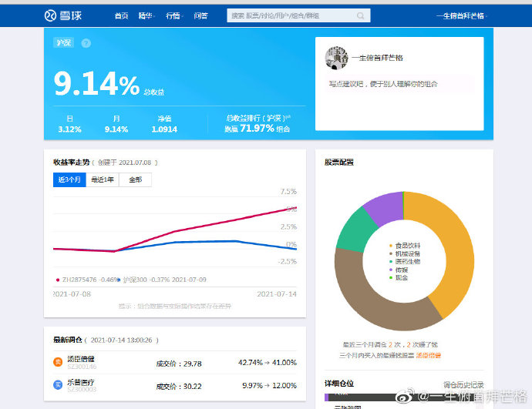532x409 pixels.
Task: Open the 精华 dropdown menu
Action: 146,15
